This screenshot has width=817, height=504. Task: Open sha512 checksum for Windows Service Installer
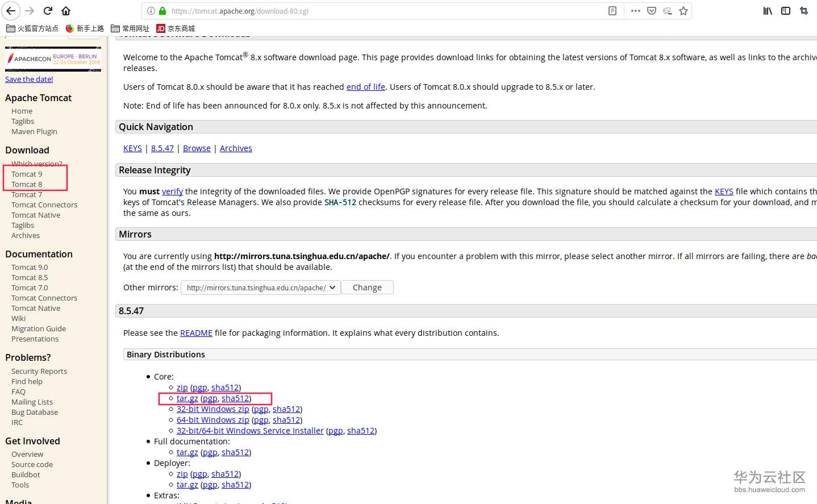click(x=361, y=431)
